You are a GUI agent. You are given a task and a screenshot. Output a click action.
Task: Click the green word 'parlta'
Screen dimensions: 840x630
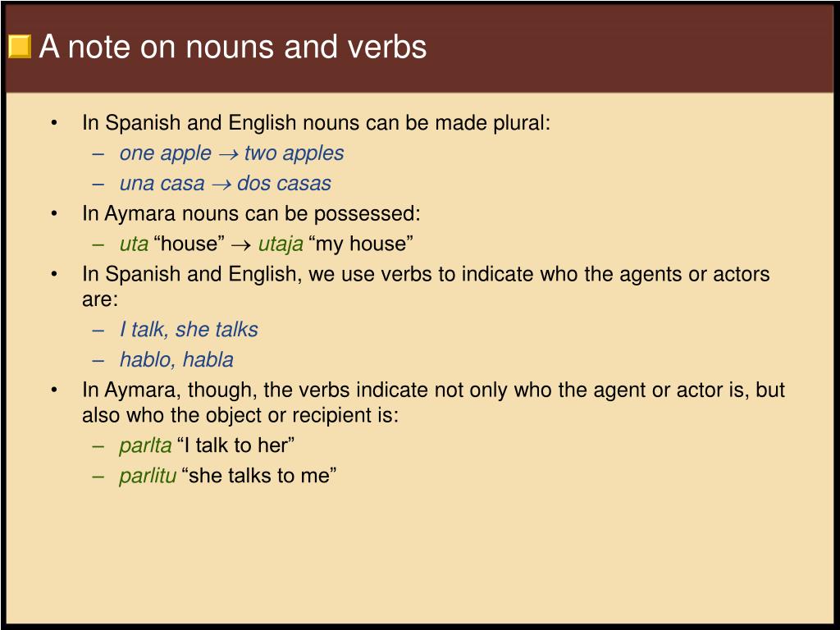click(x=145, y=445)
